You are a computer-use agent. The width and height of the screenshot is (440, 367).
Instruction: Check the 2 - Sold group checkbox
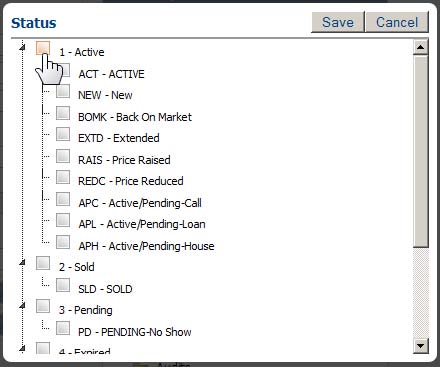(x=43, y=263)
